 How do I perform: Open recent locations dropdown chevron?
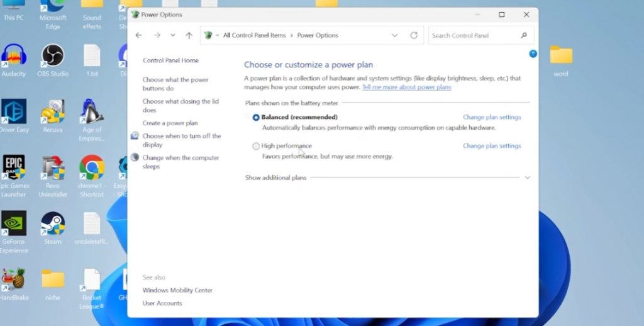pos(173,35)
